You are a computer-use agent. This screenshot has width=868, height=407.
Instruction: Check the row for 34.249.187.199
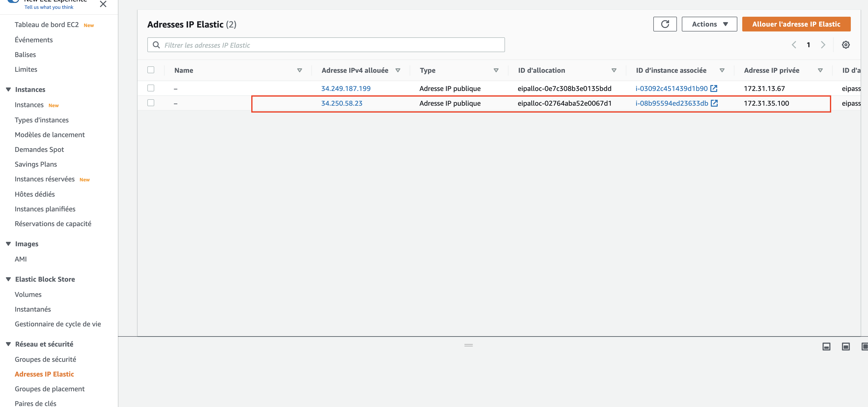151,88
